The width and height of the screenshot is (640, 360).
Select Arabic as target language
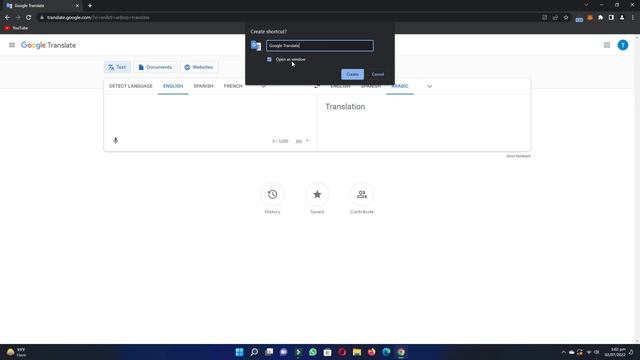coord(400,86)
